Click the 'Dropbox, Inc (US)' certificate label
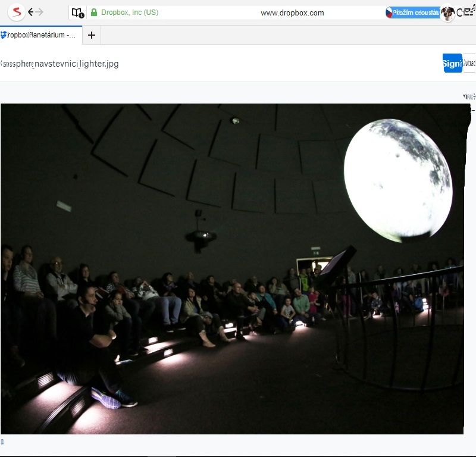Image resolution: width=476 pixels, height=457 pixels. 130,12
